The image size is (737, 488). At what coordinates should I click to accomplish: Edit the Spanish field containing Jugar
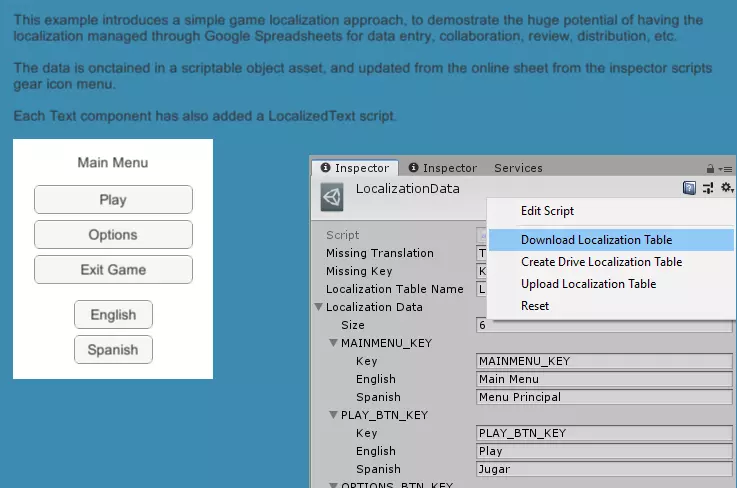604,469
